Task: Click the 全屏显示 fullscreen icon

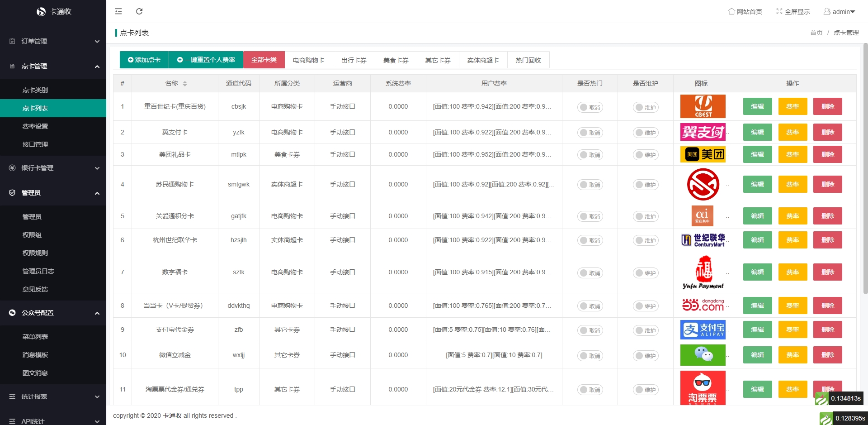Action: tap(779, 11)
